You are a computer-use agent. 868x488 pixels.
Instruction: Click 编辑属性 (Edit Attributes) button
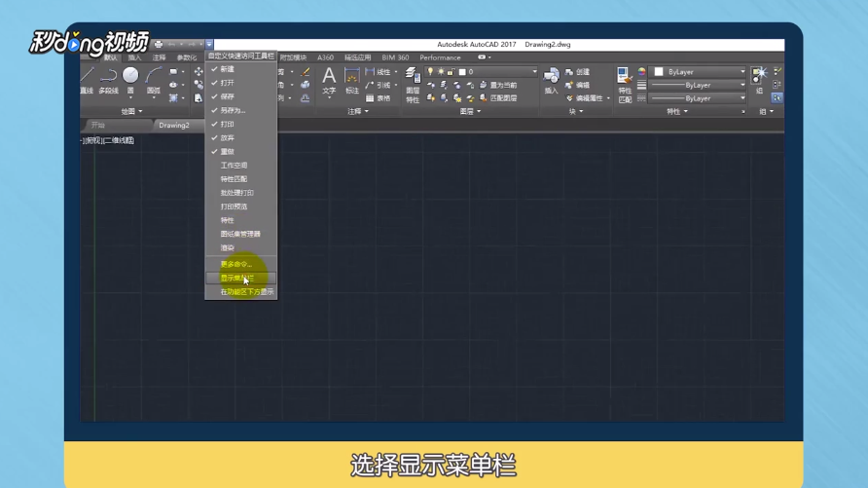(x=588, y=98)
